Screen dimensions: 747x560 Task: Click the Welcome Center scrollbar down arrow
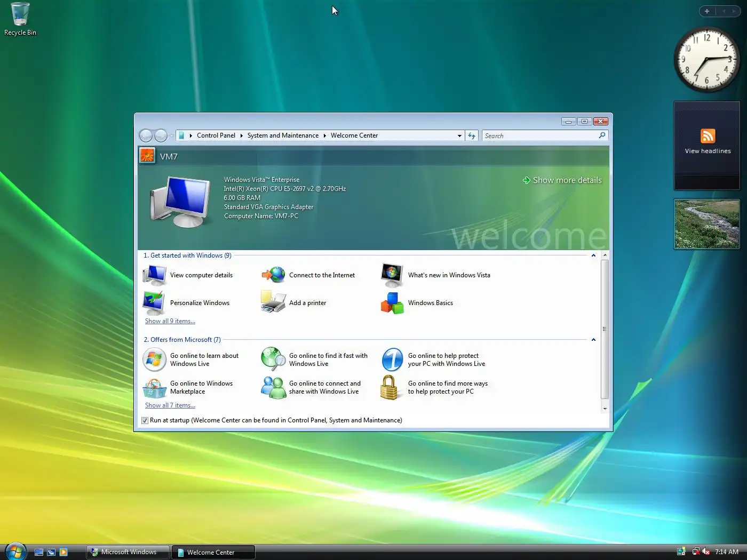tap(605, 409)
